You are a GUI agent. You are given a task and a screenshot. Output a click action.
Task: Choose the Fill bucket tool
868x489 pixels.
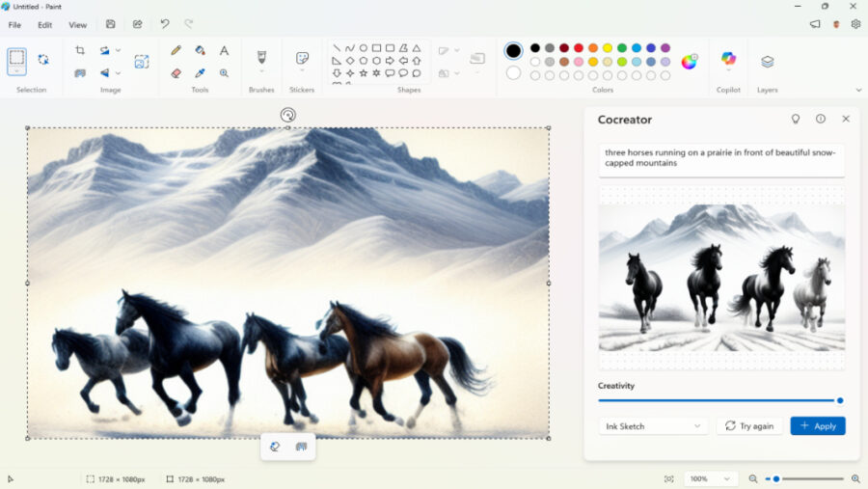pos(200,50)
